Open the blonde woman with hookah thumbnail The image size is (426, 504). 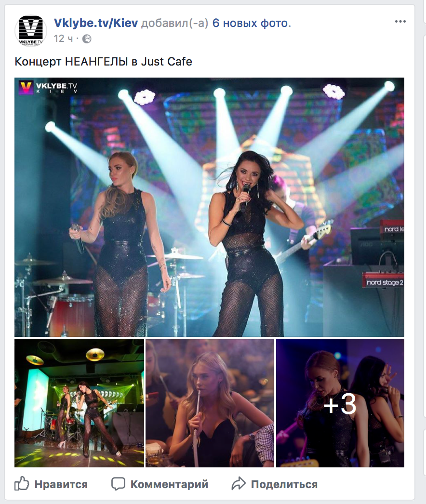coord(210,403)
